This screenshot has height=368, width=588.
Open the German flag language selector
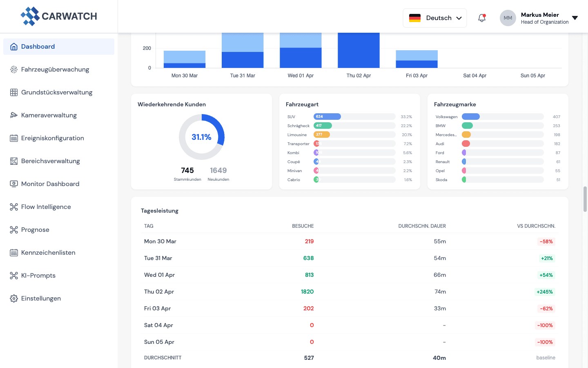(415, 18)
